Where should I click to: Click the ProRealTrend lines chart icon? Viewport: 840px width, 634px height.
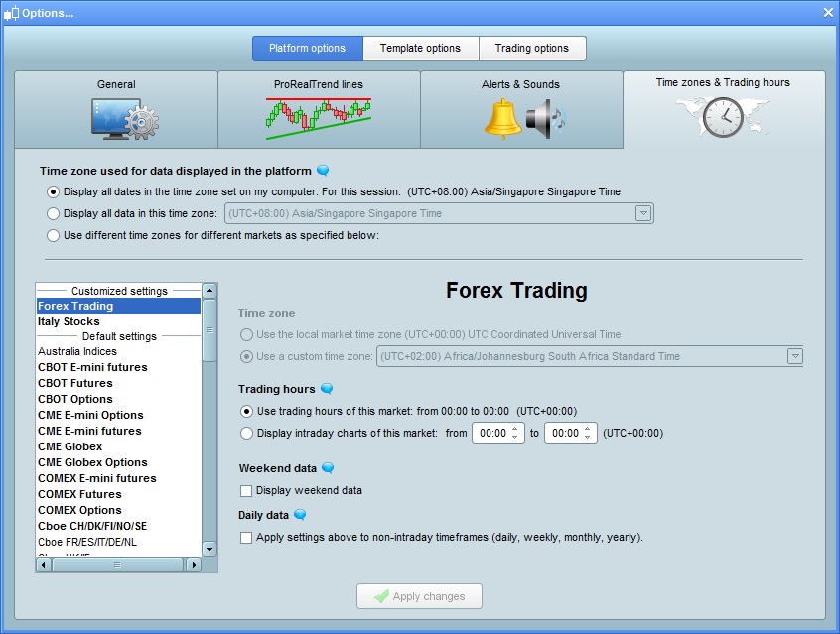point(319,118)
